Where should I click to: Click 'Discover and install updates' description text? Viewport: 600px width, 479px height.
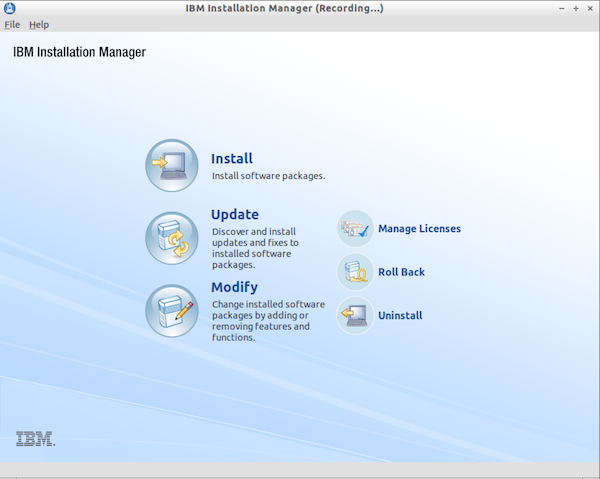(255, 248)
